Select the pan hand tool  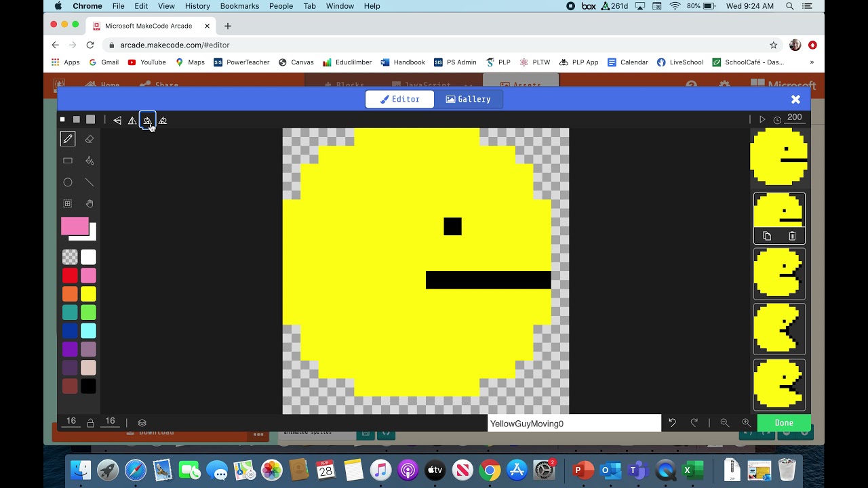89,203
